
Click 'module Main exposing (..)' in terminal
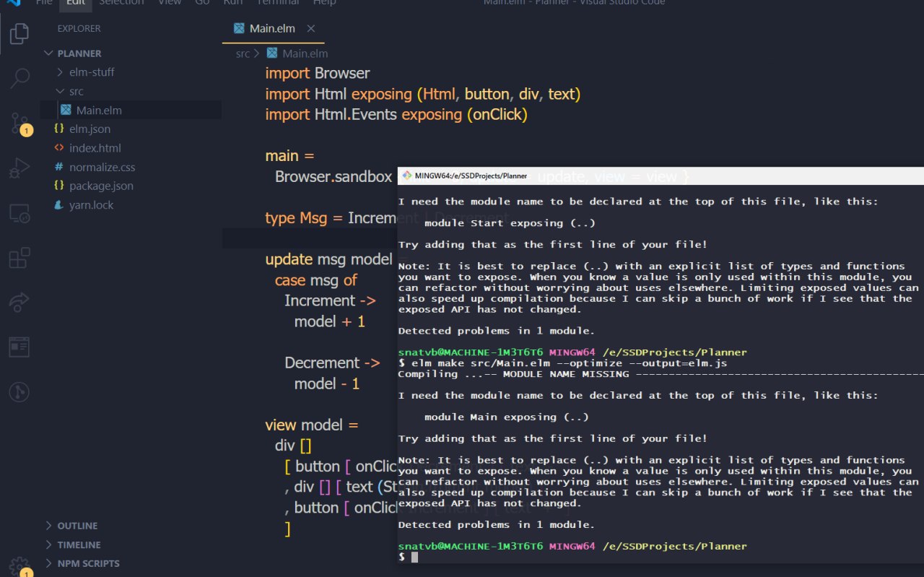coord(506,417)
